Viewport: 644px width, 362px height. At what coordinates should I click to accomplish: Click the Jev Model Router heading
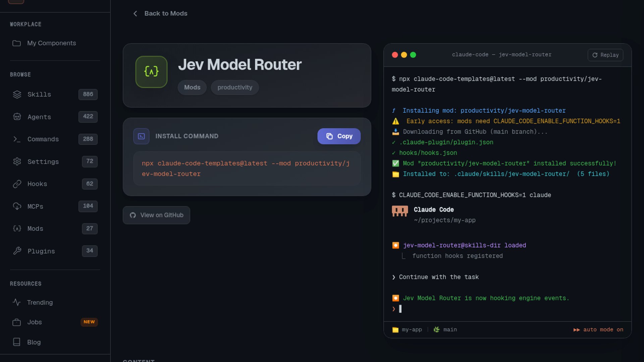click(x=239, y=65)
